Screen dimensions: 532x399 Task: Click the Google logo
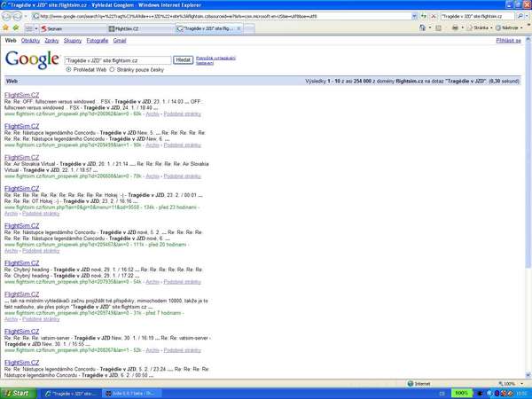tap(32, 59)
